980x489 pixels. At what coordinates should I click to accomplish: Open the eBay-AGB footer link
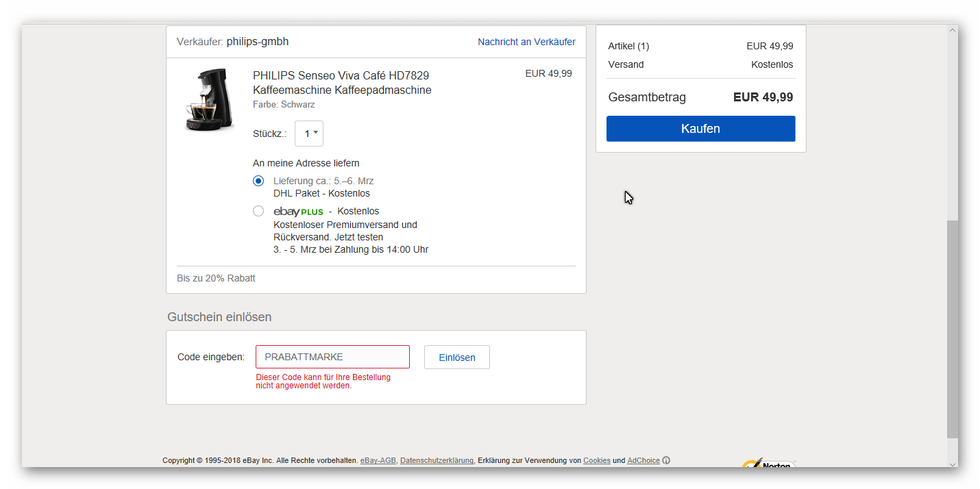click(378, 460)
